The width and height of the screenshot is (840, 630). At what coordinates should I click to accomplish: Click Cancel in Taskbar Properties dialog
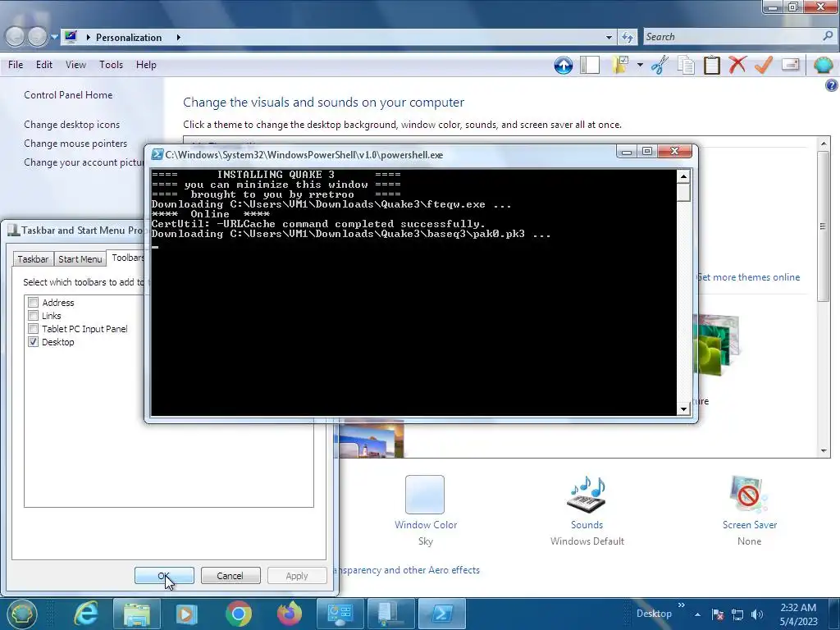(231, 575)
